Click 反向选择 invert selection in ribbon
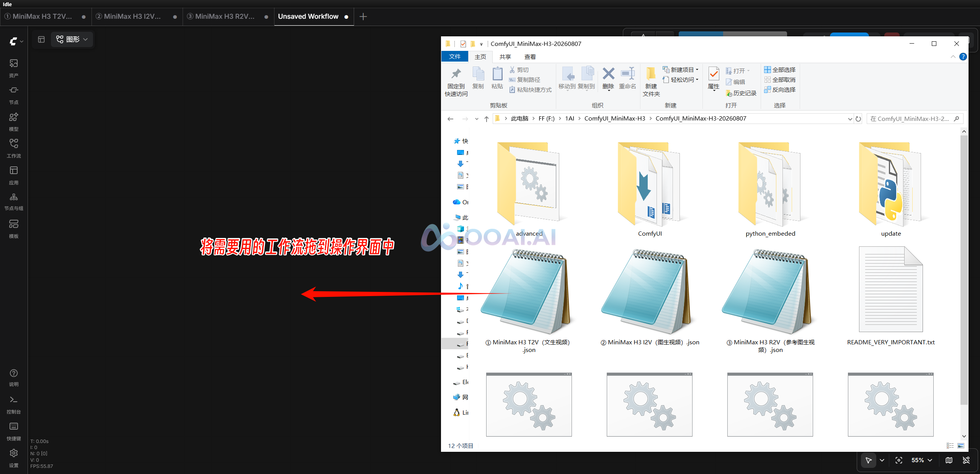Image resolution: width=980 pixels, height=474 pixels. click(780, 90)
